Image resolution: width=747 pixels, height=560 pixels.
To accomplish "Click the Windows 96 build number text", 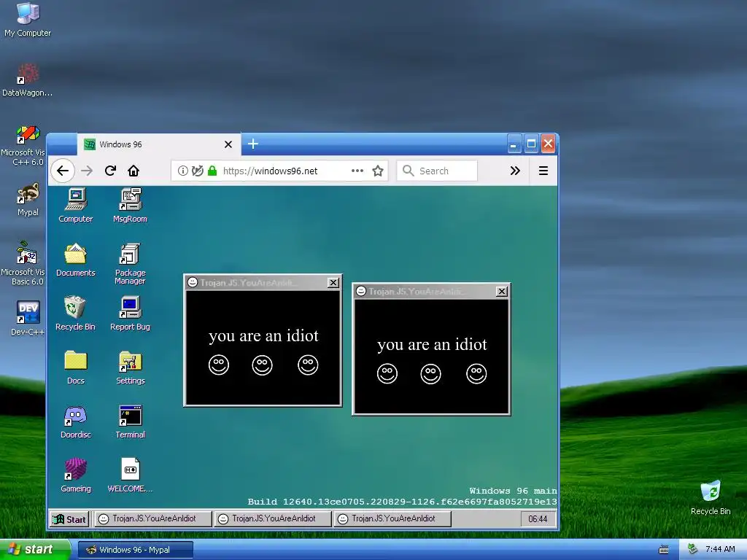I will (402, 502).
